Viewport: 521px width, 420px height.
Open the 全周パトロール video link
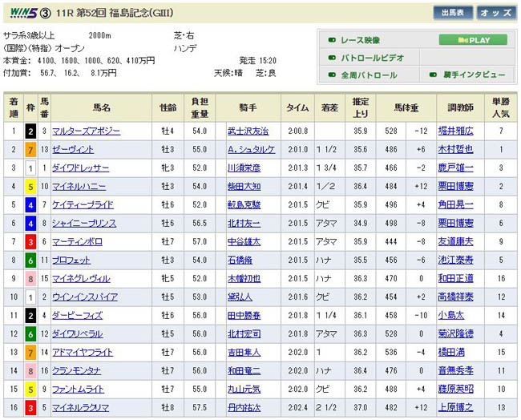[x=370, y=75]
